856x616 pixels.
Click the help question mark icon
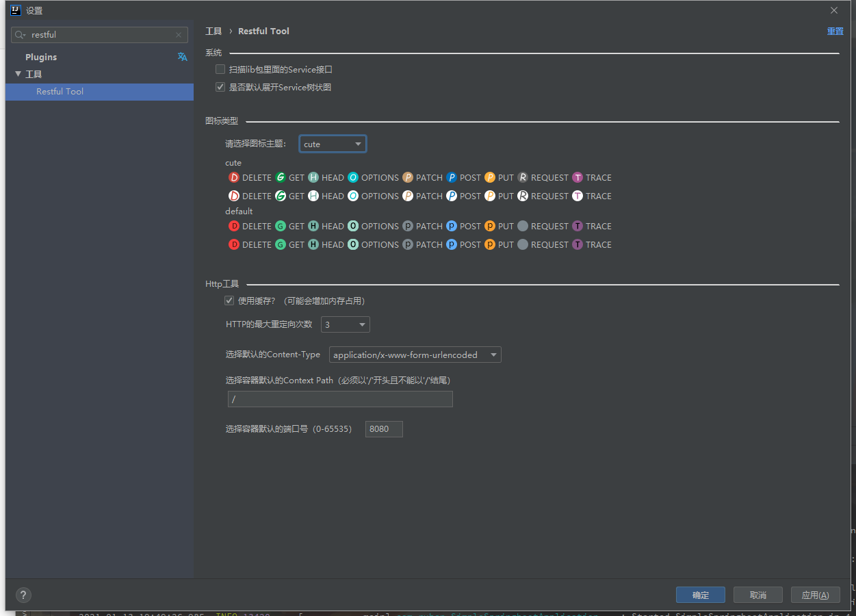[23, 595]
